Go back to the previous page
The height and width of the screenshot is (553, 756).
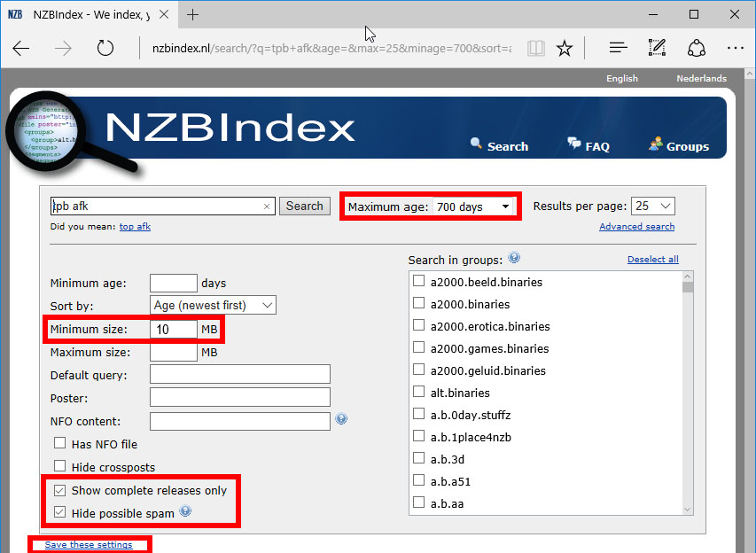pos(20,48)
